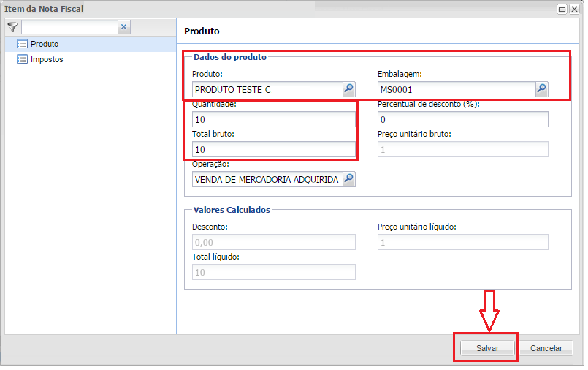Click the Item da Nota Fiscal title

point(44,9)
